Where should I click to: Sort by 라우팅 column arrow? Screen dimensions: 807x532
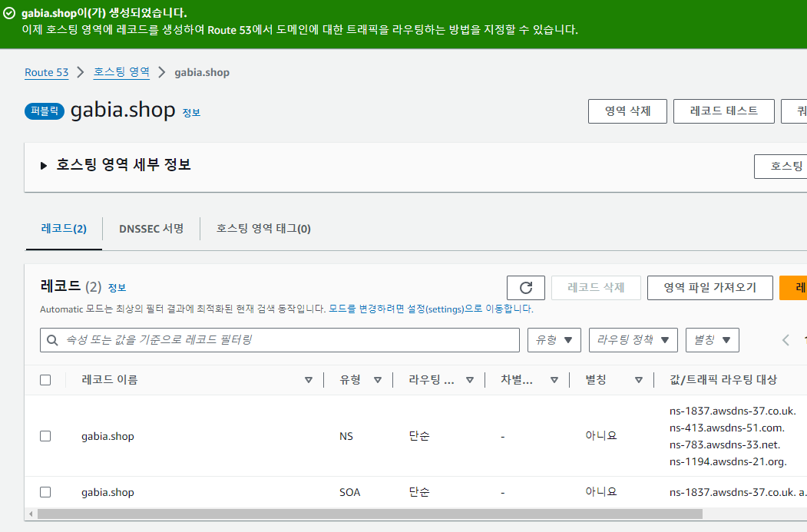point(470,380)
